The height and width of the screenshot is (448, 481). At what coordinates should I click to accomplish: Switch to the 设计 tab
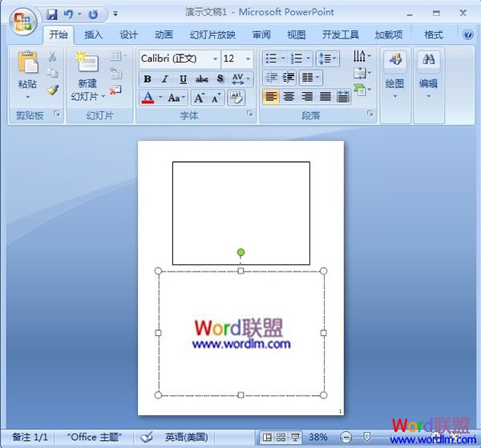point(128,35)
